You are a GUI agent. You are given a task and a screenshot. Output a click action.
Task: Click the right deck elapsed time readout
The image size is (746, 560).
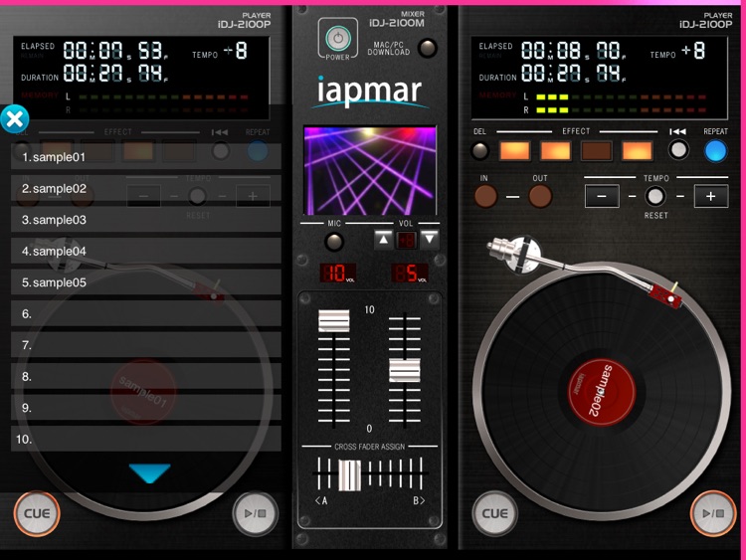573,51
